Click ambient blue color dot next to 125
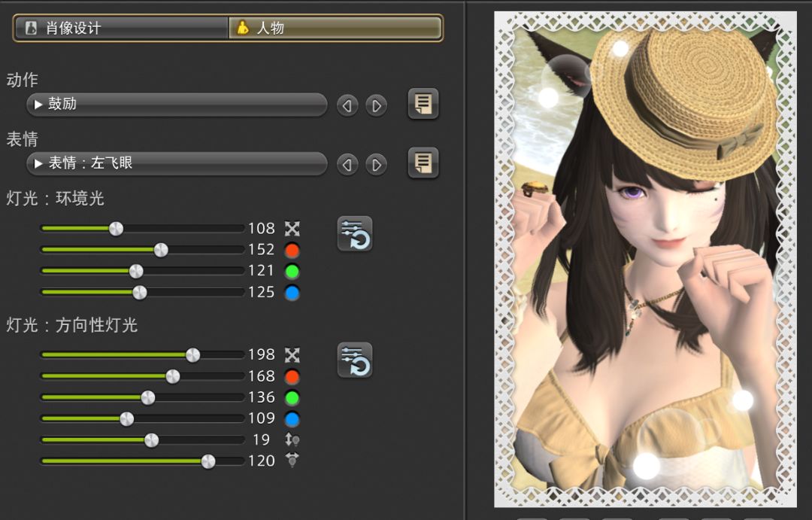Viewport: 812px width, 520px height. pyautogui.click(x=292, y=293)
